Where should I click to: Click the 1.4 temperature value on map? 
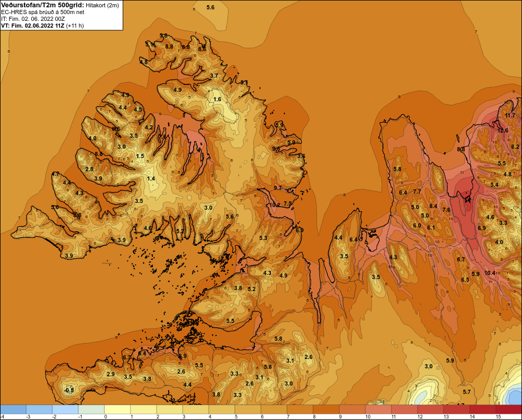[151, 178]
